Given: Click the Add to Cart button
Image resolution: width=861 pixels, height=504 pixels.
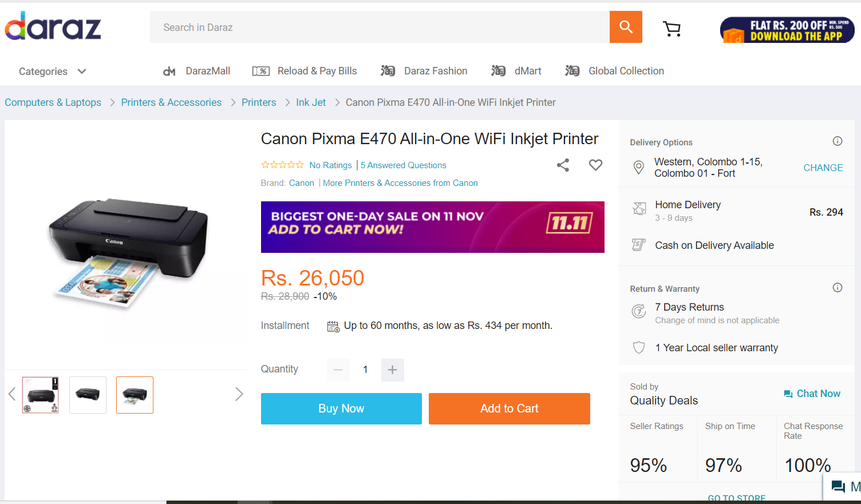Looking at the screenshot, I should click(x=510, y=408).
